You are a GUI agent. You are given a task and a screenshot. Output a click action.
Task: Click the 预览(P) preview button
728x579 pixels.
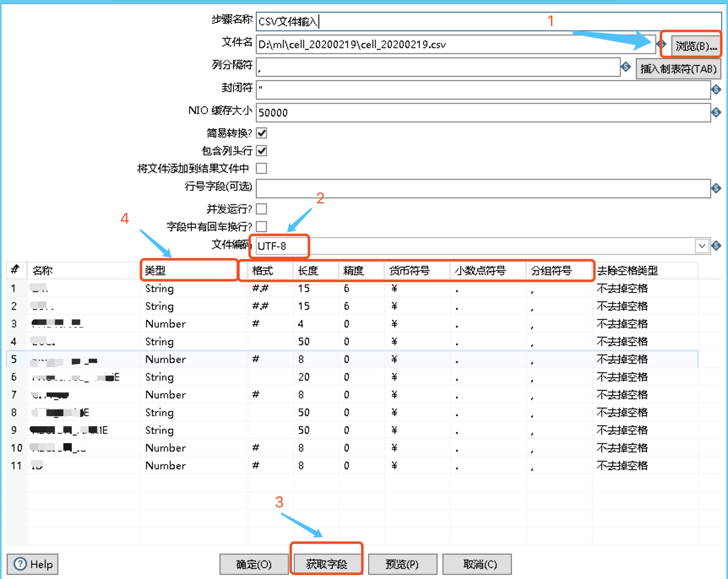[402, 564]
